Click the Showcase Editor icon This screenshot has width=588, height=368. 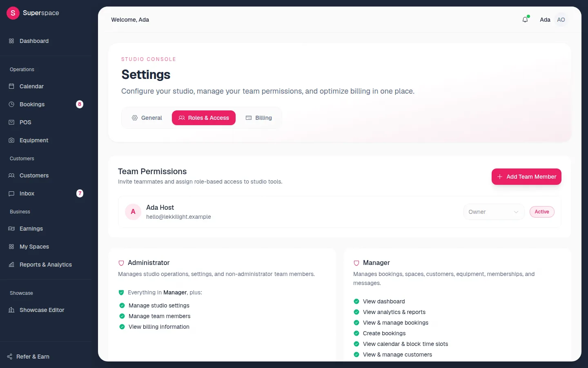click(x=11, y=310)
